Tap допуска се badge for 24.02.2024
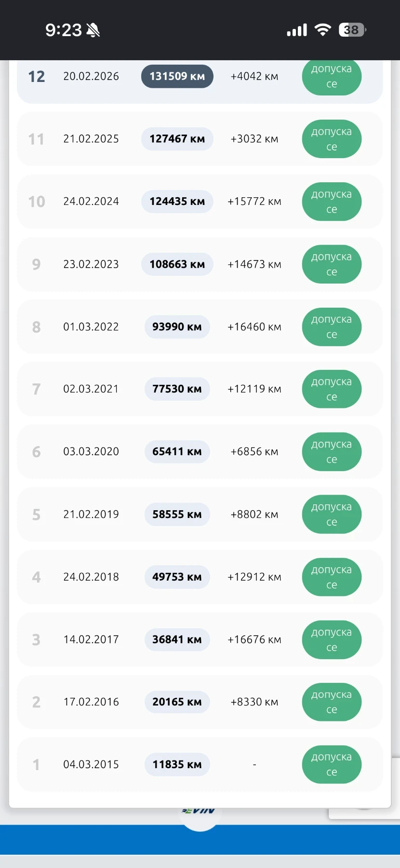The image size is (400, 868). (x=332, y=202)
